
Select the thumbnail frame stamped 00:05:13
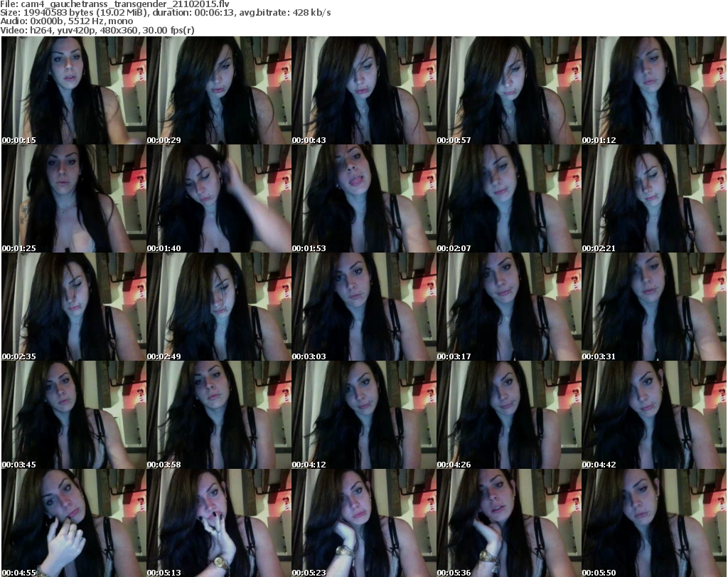tap(219, 523)
